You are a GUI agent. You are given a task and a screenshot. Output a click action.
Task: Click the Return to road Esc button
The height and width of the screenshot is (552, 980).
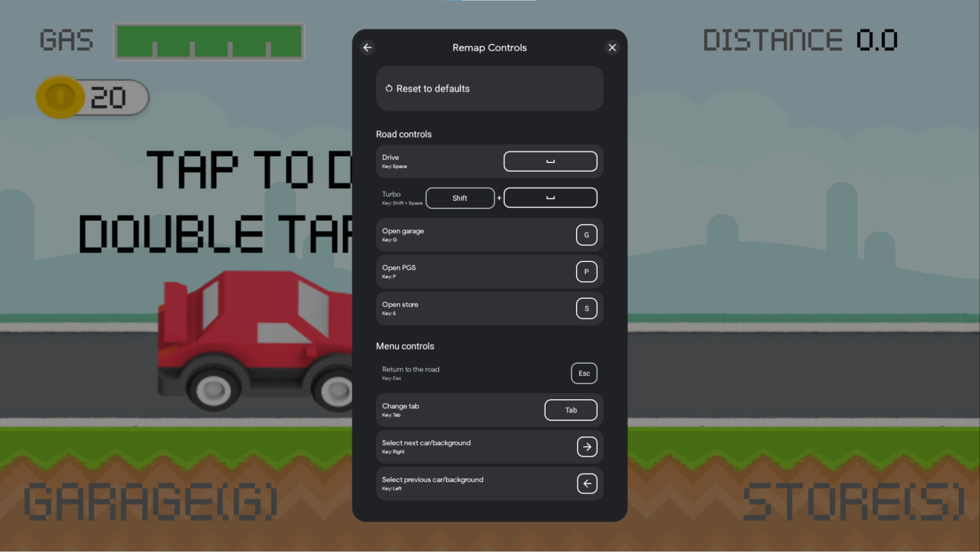coord(583,373)
